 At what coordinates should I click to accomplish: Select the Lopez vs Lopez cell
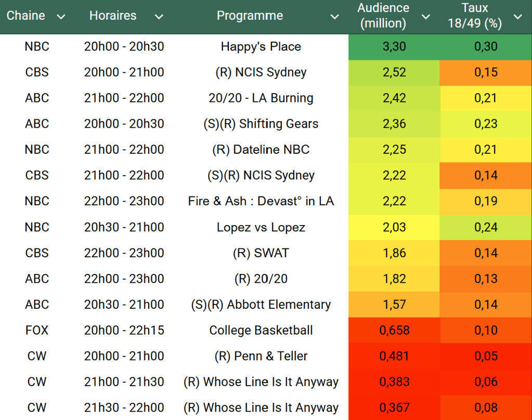click(261, 227)
